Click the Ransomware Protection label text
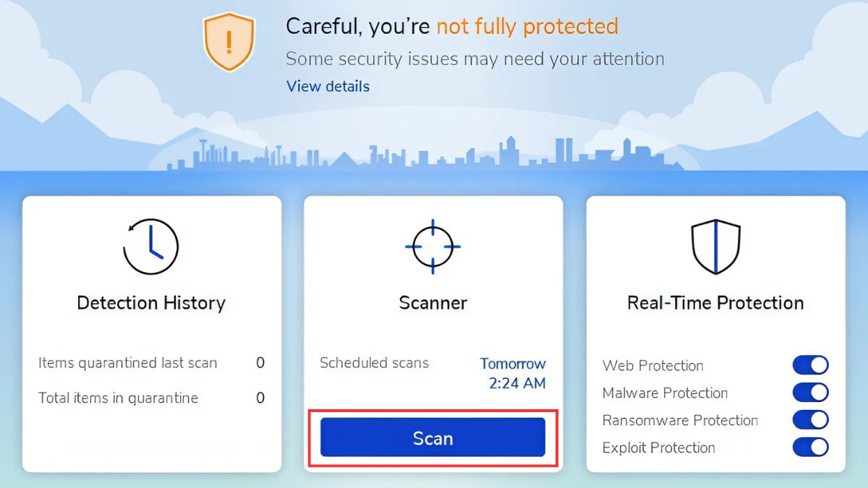The height and width of the screenshot is (488, 868). [680, 420]
